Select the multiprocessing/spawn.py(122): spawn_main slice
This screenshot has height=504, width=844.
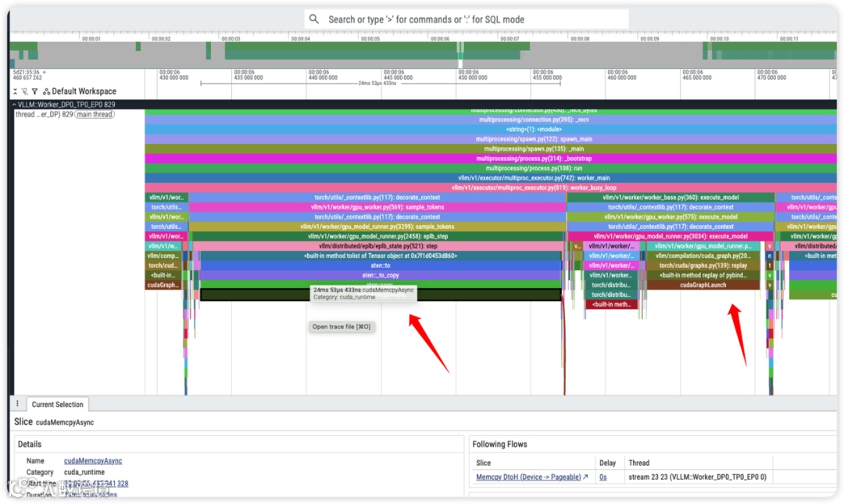click(x=490, y=139)
